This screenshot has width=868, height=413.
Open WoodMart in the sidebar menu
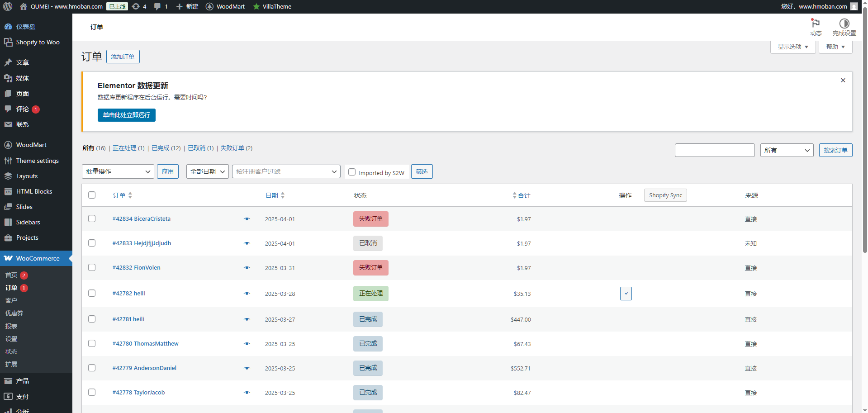pyautogui.click(x=31, y=145)
